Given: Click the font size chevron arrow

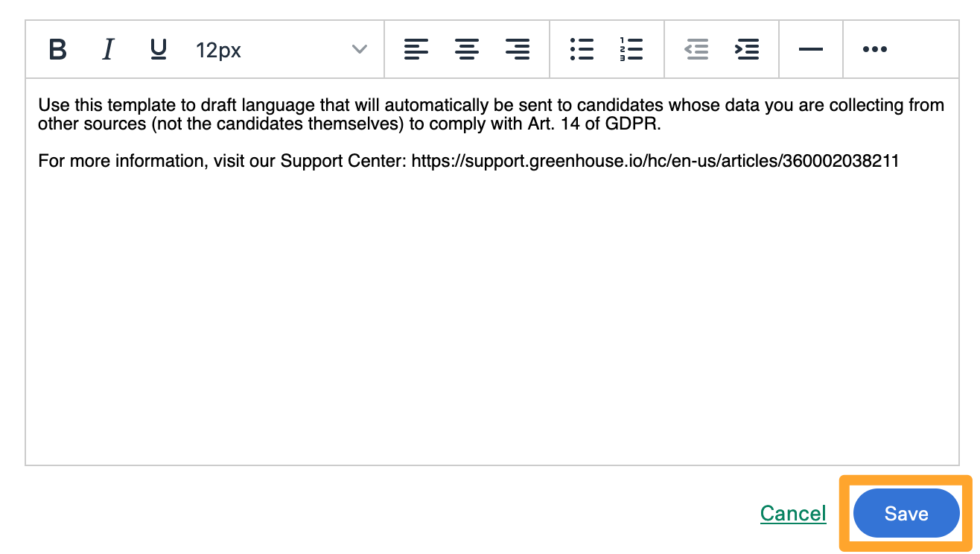Looking at the screenshot, I should tap(359, 50).
